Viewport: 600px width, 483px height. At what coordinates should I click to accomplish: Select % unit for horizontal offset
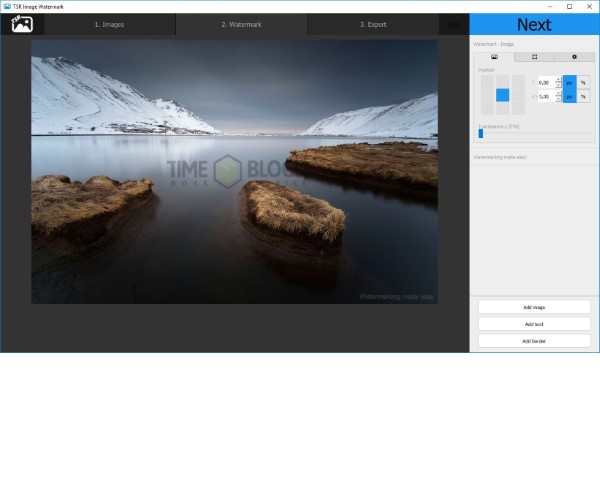584,82
